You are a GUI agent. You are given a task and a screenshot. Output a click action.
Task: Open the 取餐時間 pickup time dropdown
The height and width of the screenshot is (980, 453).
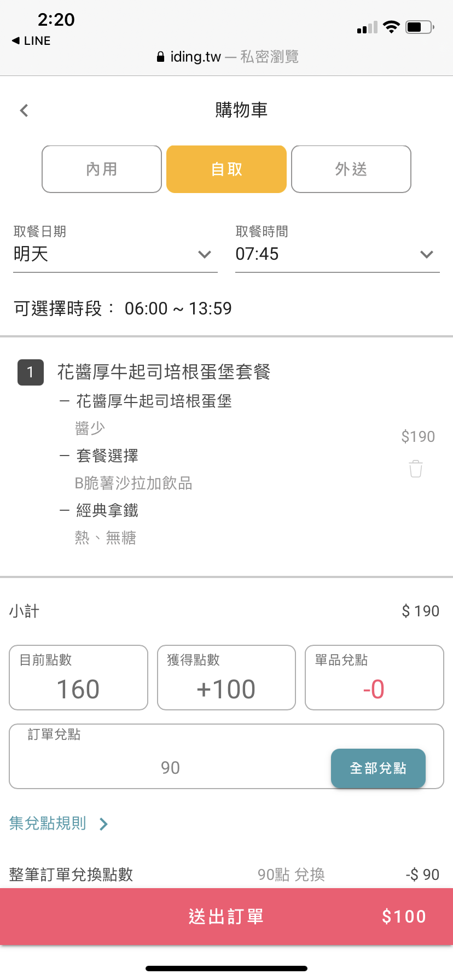coord(337,254)
